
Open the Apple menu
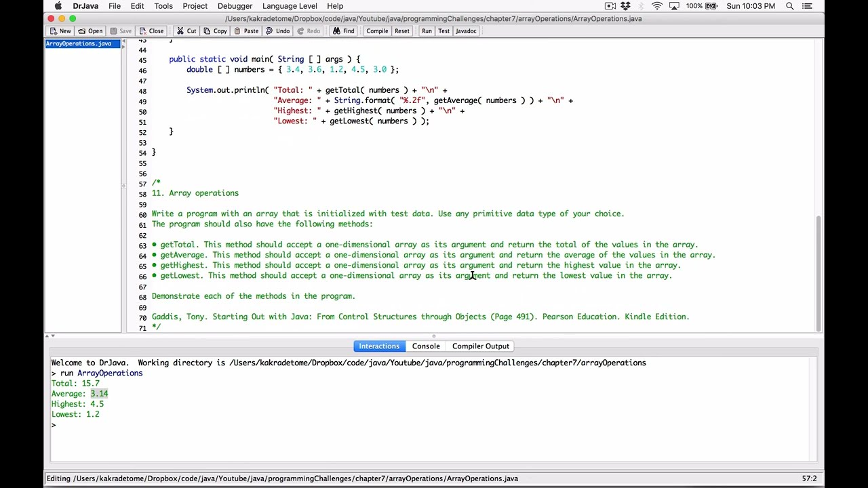[59, 6]
